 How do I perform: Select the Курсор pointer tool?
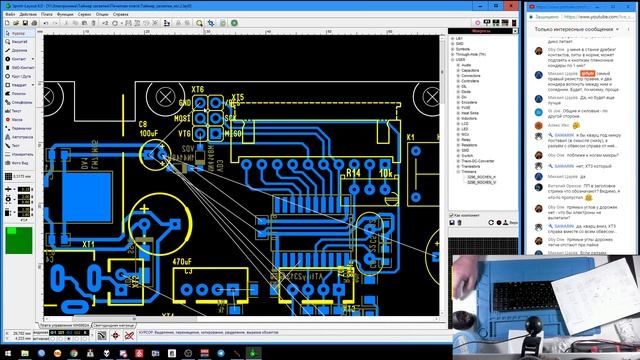19,33
